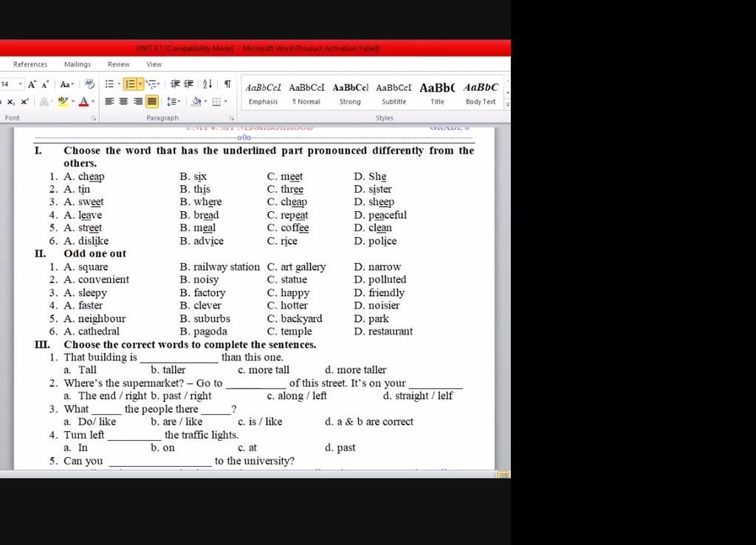
Task: Open the References ribbon tab
Action: coord(30,64)
